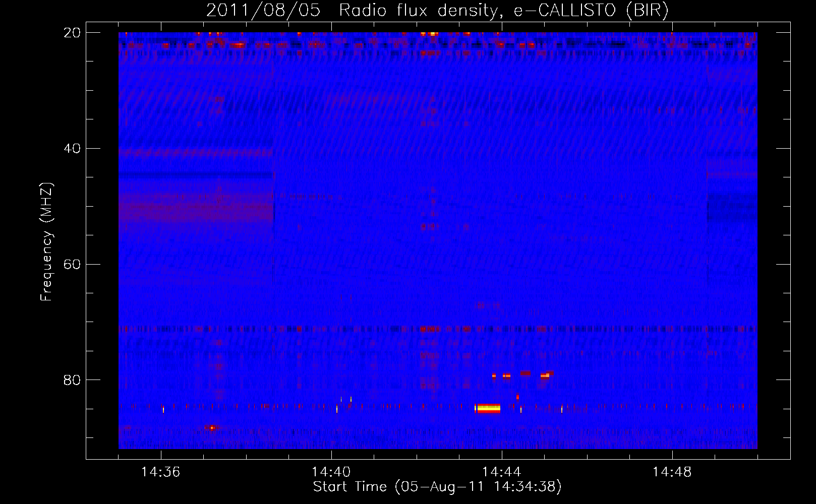
Task: Click the '14:36' time tick label
Action: [x=160, y=472]
